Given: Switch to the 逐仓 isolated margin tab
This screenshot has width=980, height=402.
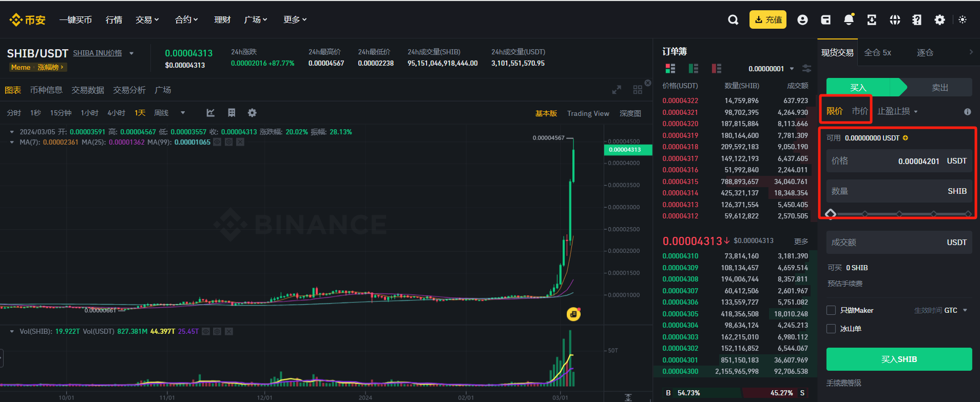Looking at the screenshot, I should (x=925, y=52).
